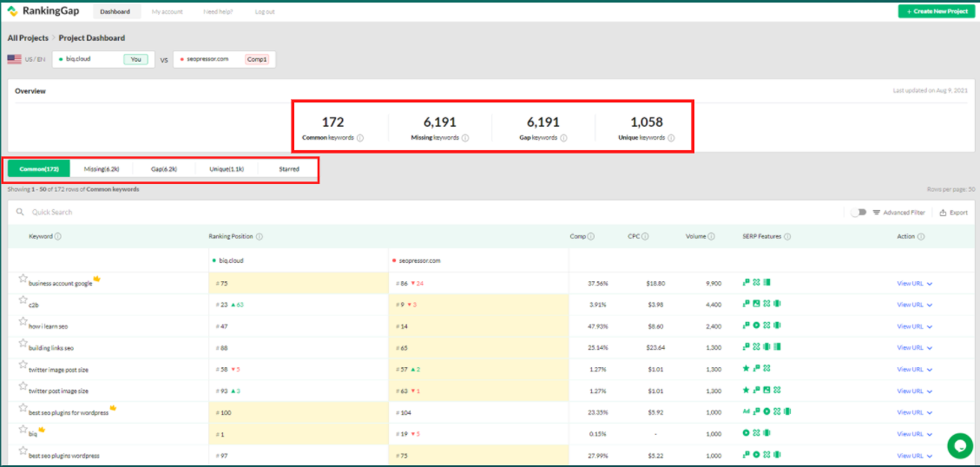Toggle the Advanced Filter switch
Viewport: 980px width, 467px height.
(858, 213)
